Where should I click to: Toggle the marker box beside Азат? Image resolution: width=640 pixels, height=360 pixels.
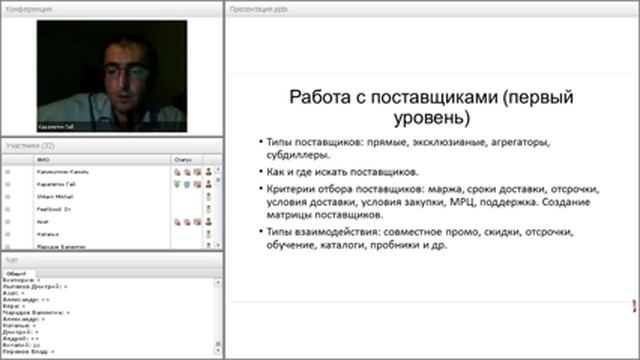[x=8, y=222]
